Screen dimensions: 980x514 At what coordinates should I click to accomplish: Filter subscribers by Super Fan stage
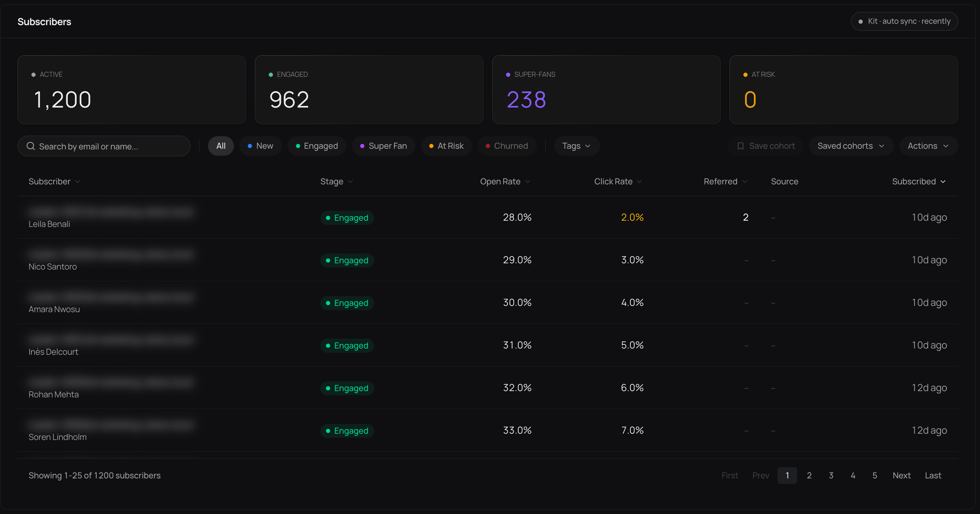[384, 146]
